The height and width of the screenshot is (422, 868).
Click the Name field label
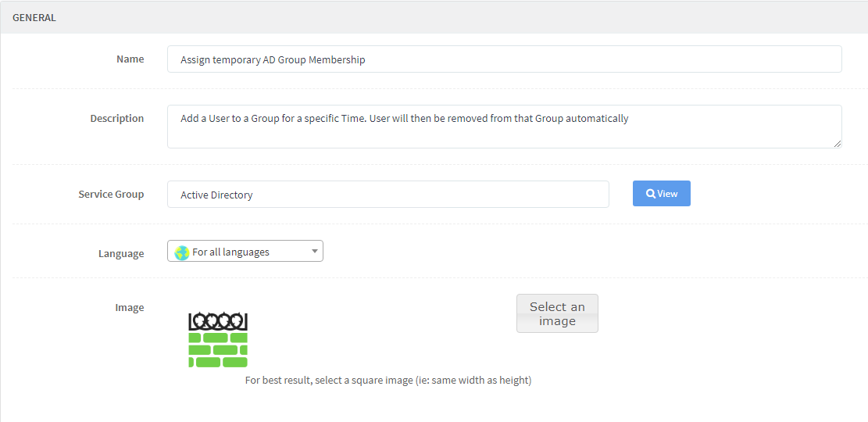point(130,59)
